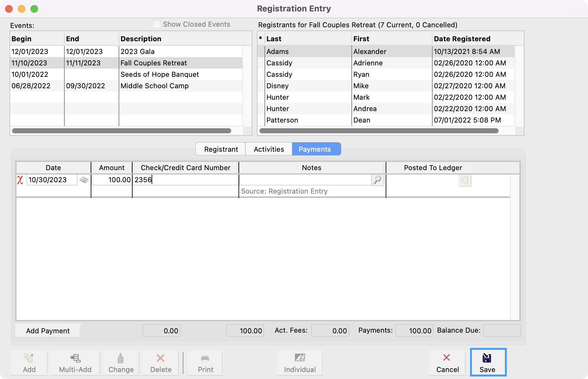Sort registrants by Date Registered column header
This screenshot has width=588, height=379.
(462, 39)
